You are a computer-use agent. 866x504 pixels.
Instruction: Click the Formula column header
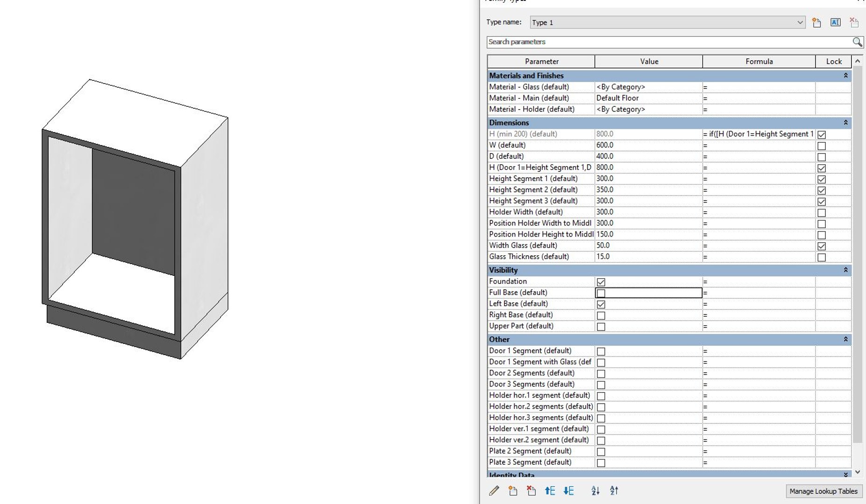click(x=759, y=61)
